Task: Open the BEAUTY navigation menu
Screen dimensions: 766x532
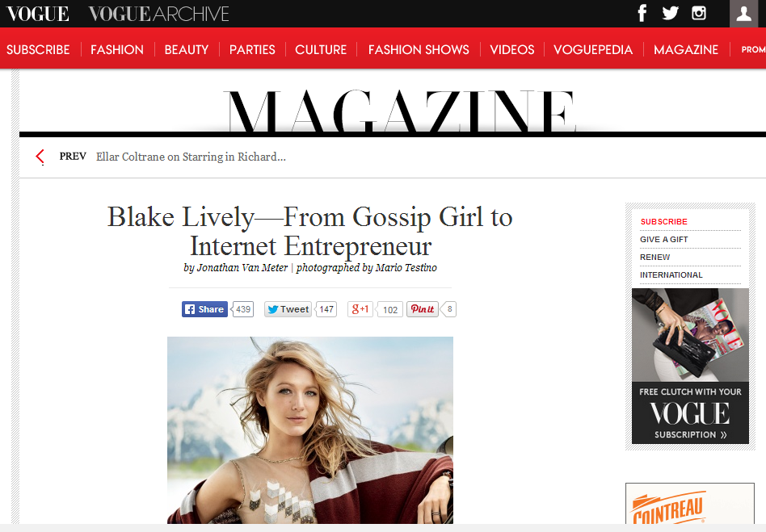Action: (x=187, y=50)
